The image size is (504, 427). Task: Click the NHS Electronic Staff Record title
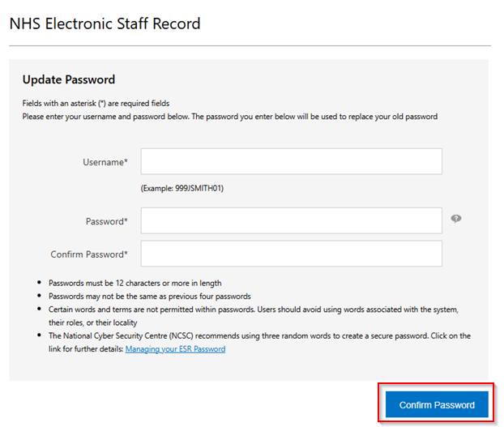tap(105, 23)
